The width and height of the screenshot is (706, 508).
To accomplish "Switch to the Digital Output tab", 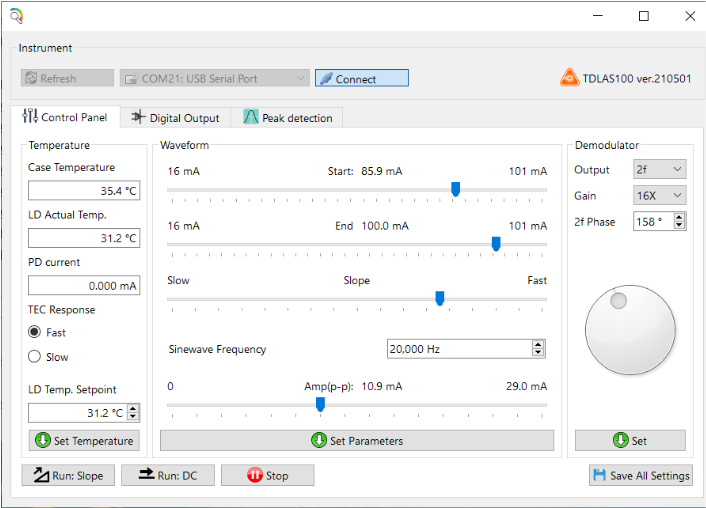I will tap(175, 118).
